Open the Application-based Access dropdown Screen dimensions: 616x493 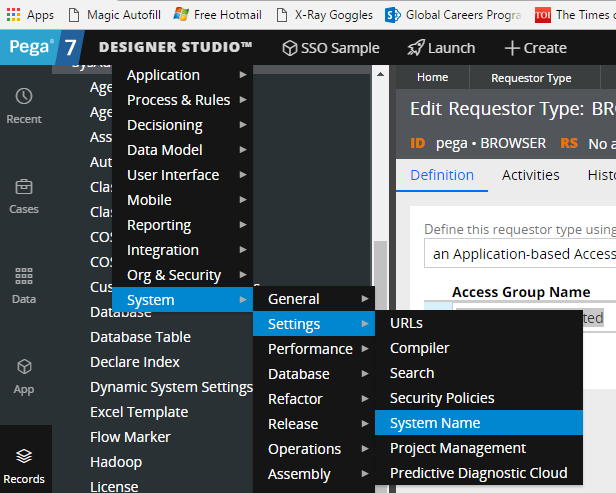(x=520, y=254)
